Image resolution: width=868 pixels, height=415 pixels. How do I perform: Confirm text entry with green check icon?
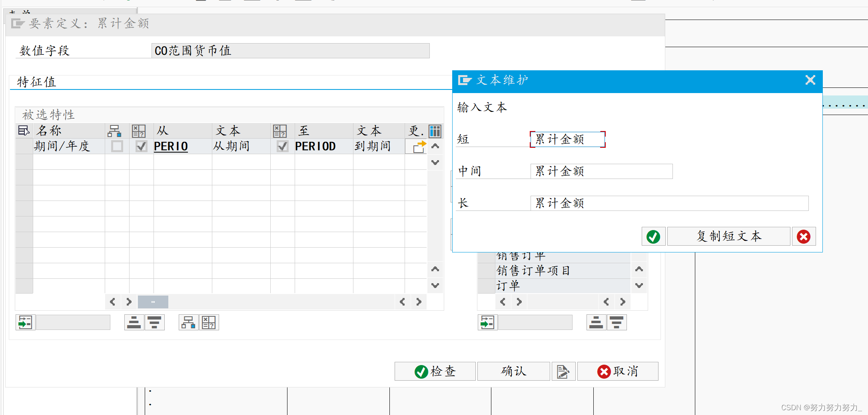(x=653, y=236)
